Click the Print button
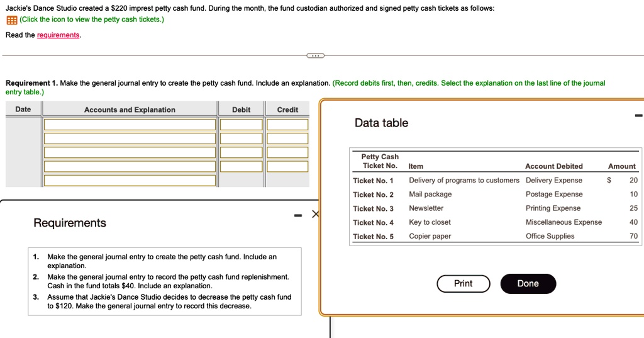Screen dimensions: 644x338 [464, 284]
